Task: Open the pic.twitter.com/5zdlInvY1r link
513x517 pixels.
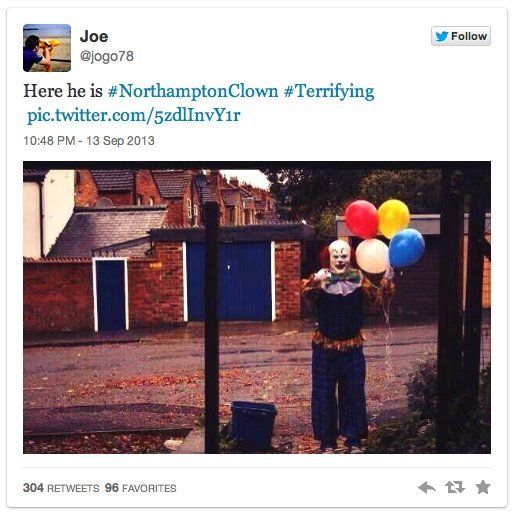Action: coord(134,115)
